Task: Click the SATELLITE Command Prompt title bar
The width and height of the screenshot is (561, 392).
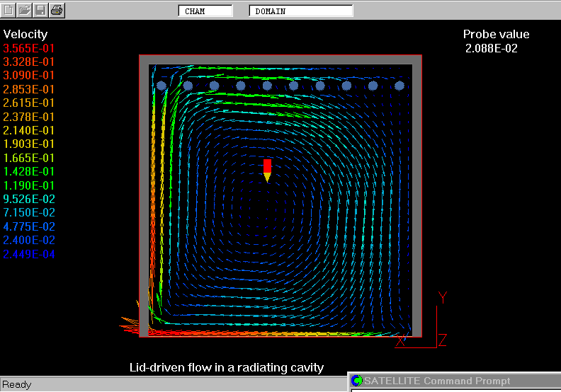Action: 453,381
